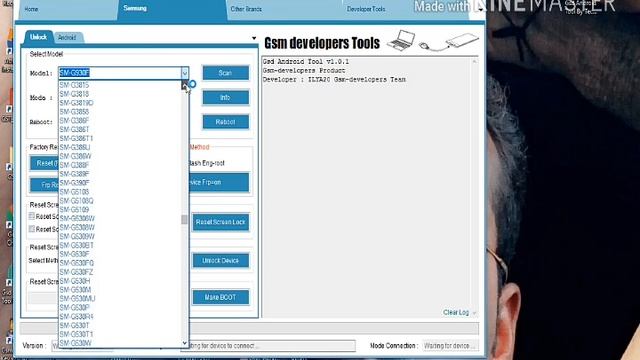640x360 pixels.
Task: Click the small arrow right of sub-tabs
Action: (254, 38)
